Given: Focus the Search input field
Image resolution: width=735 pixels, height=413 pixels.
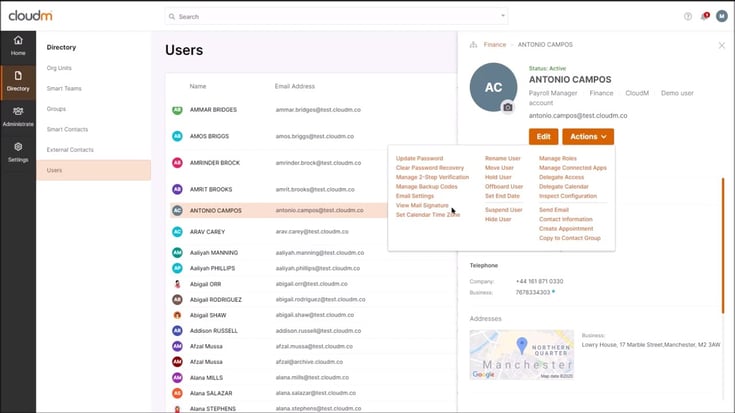Looking at the screenshot, I should (x=336, y=16).
